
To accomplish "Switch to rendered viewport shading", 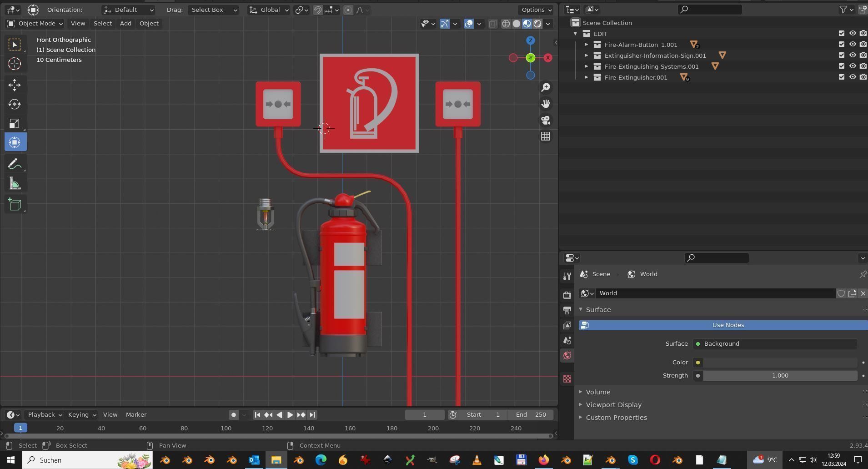I will coord(537,24).
